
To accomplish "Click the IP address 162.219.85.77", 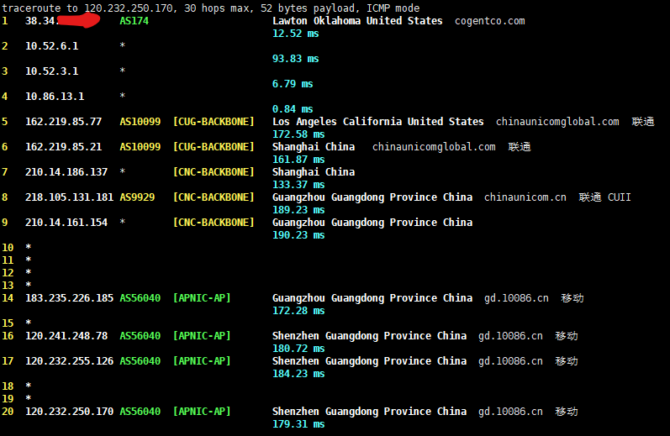I will coord(64,121).
